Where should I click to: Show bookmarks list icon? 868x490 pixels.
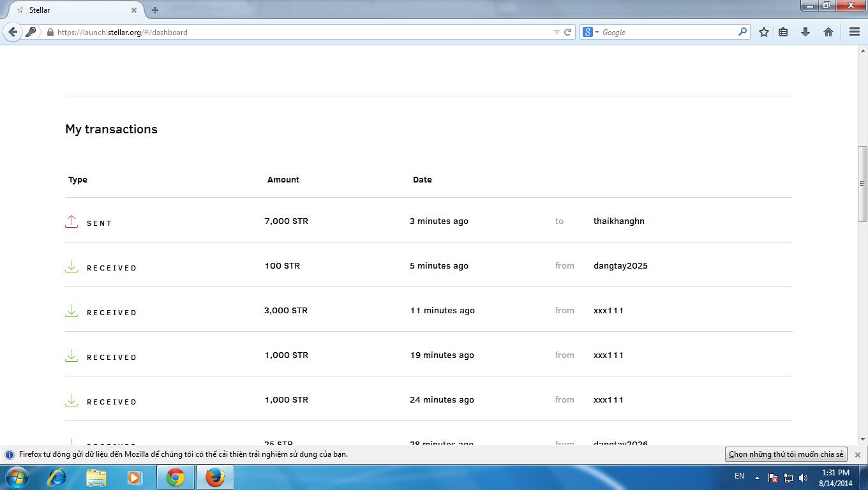point(783,32)
